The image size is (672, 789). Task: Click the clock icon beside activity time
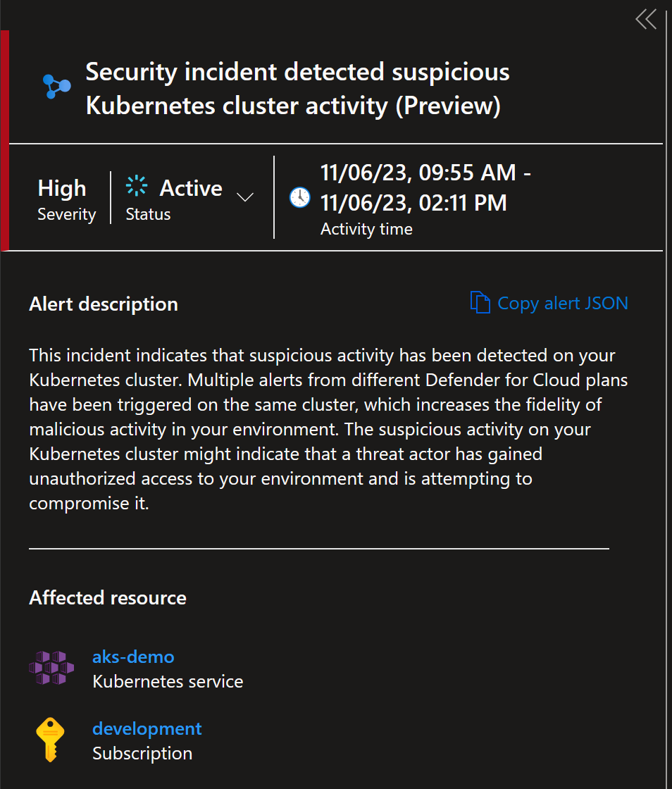click(300, 197)
